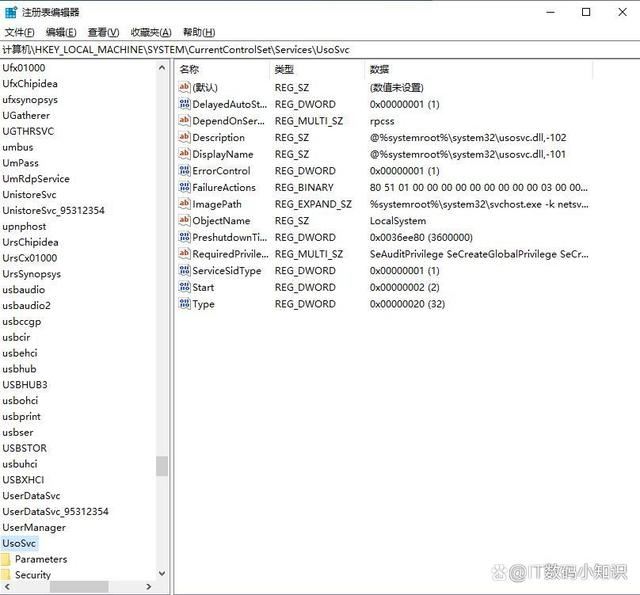This screenshot has height=595, width=640.
Task: Select the Ufx01000 key
Action: pos(24,68)
